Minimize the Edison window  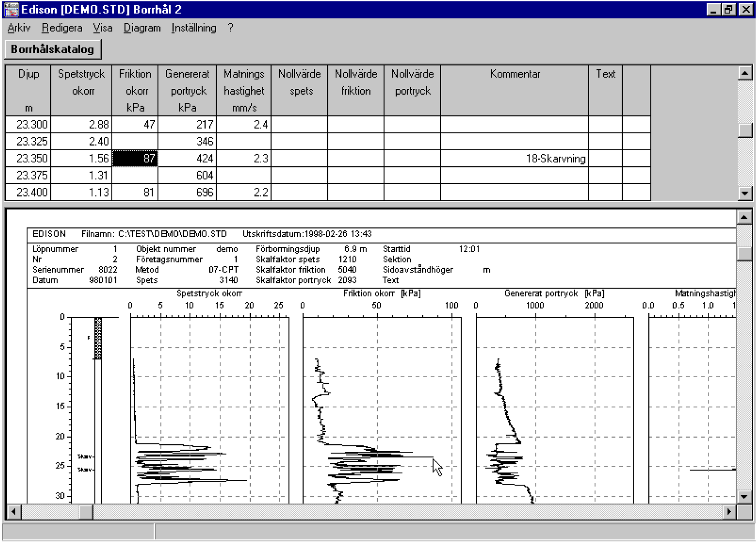coord(714,9)
